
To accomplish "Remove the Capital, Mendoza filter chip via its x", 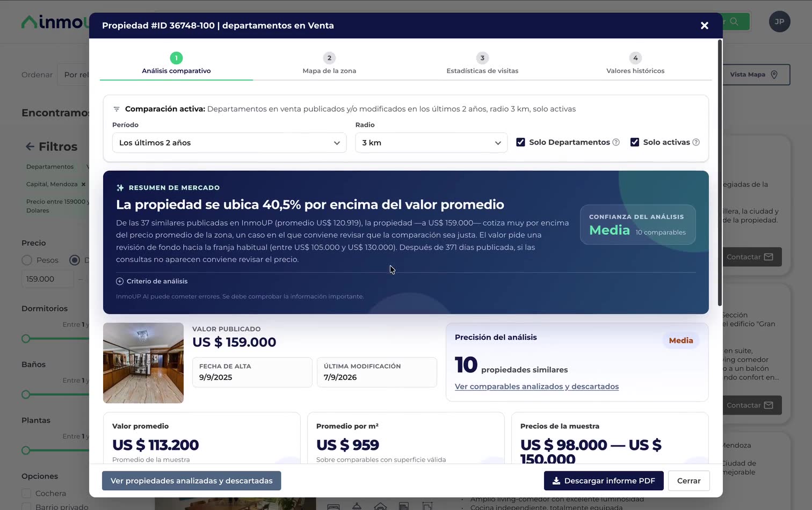I will (x=83, y=184).
